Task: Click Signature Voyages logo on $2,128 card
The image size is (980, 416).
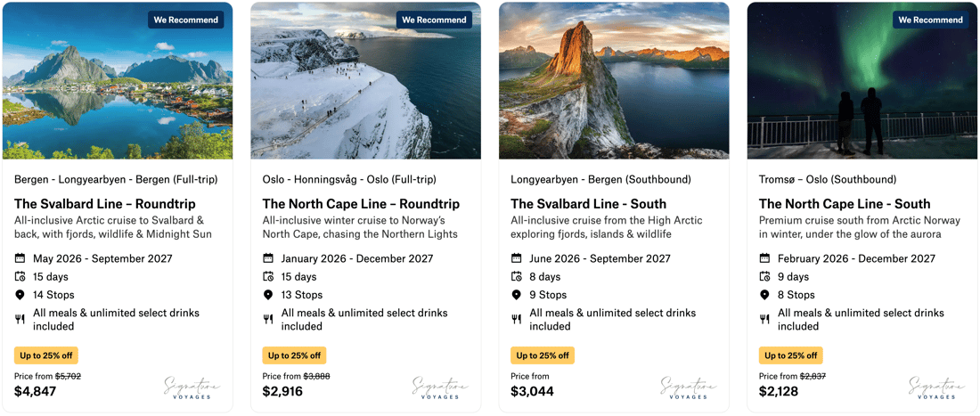Action: pos(936,387)
